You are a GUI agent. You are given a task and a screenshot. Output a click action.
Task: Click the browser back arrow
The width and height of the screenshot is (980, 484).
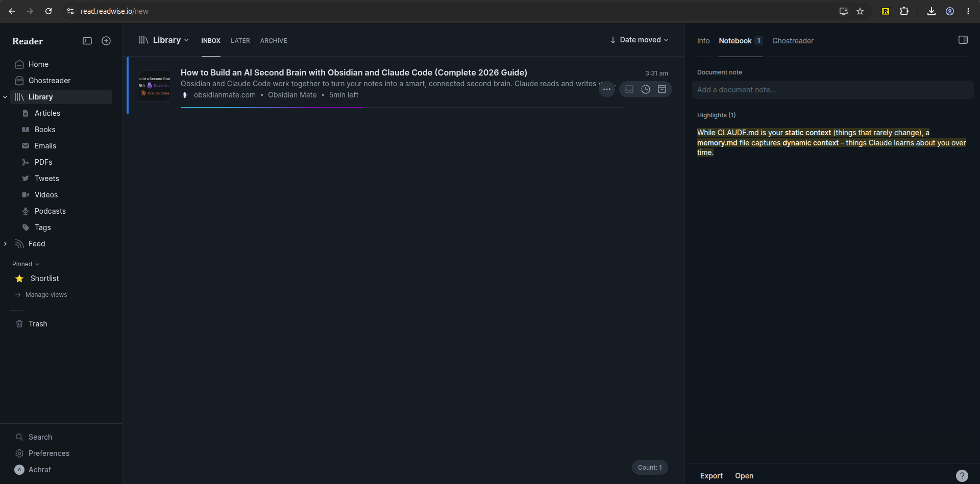coord(12,11)
